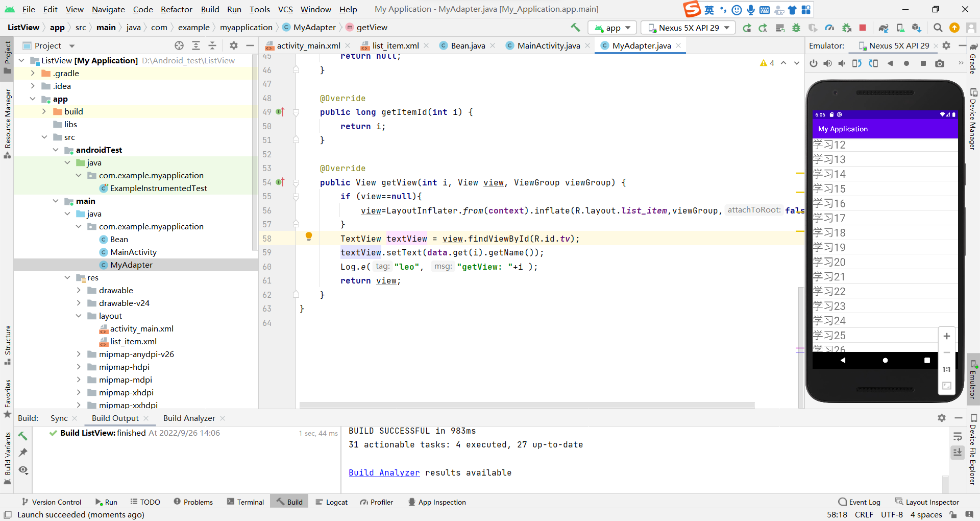The height and width of the screenshot is (521, 980).
Task: Raise emulator volume with volume up icon
Action: tap(828, 63)
